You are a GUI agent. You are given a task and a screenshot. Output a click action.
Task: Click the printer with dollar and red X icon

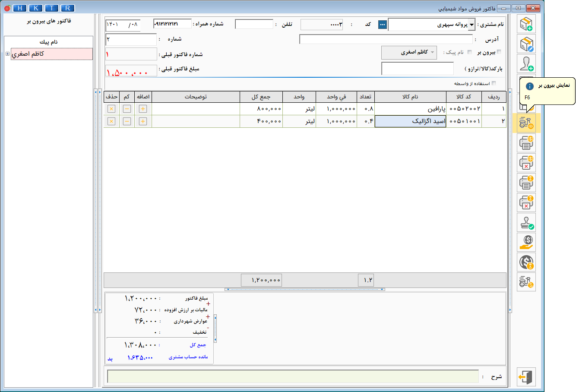[x=526, y=163]
